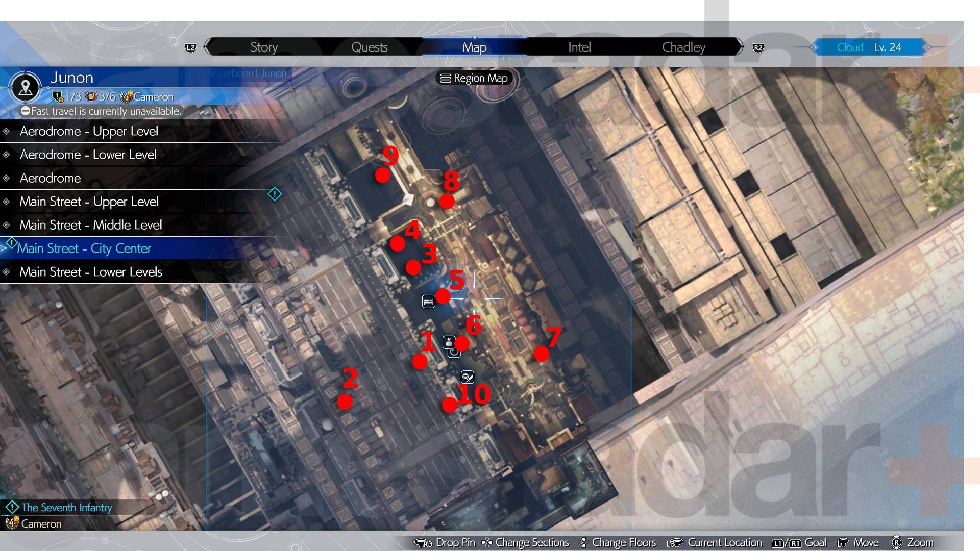Viewport: 980px width, 551px height.
Task: Click the D-pad icon beside Change Floors
Action: (x=584, y=543)
